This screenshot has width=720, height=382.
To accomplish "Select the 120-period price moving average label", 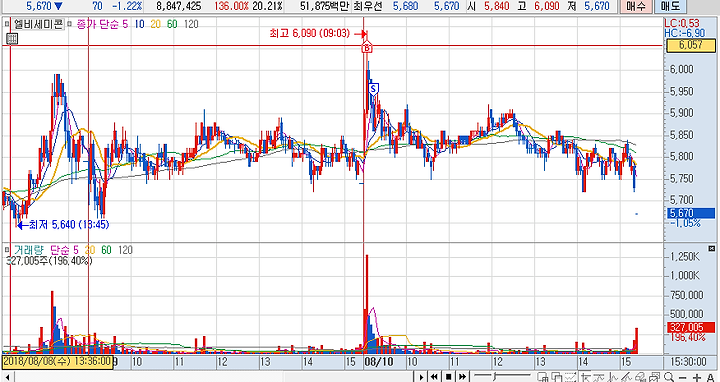I will [191, 24].
